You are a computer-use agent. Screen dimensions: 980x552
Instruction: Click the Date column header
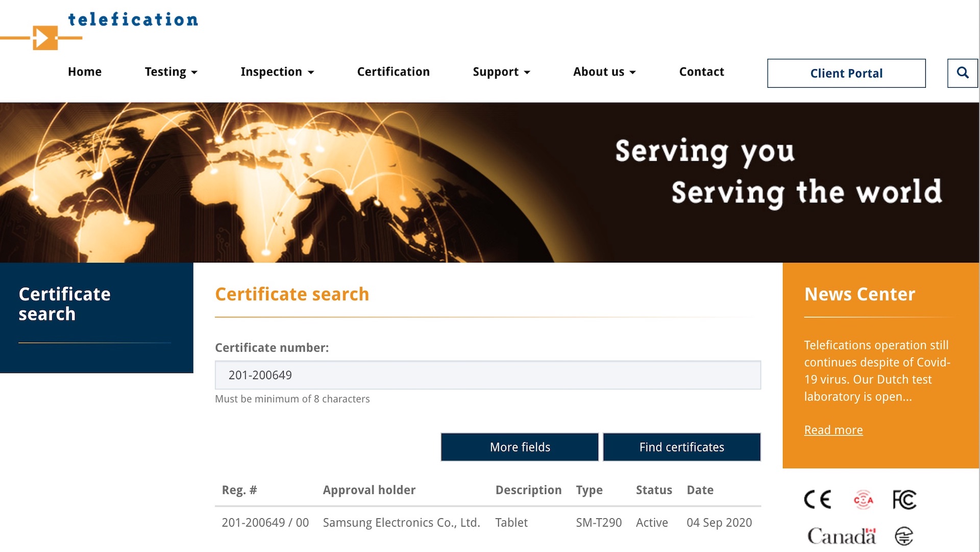pyautogui.click(x=700, y=490)
